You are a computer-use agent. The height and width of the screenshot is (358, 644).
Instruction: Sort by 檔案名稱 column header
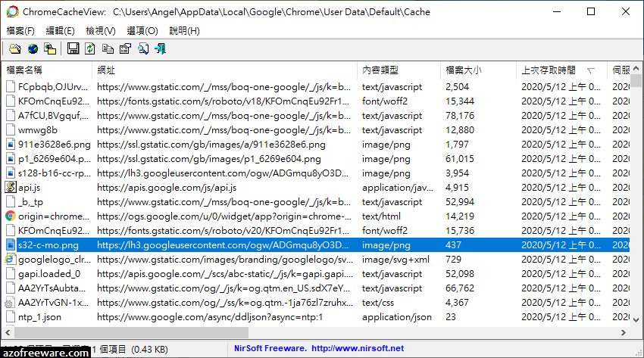coord(47,70)
